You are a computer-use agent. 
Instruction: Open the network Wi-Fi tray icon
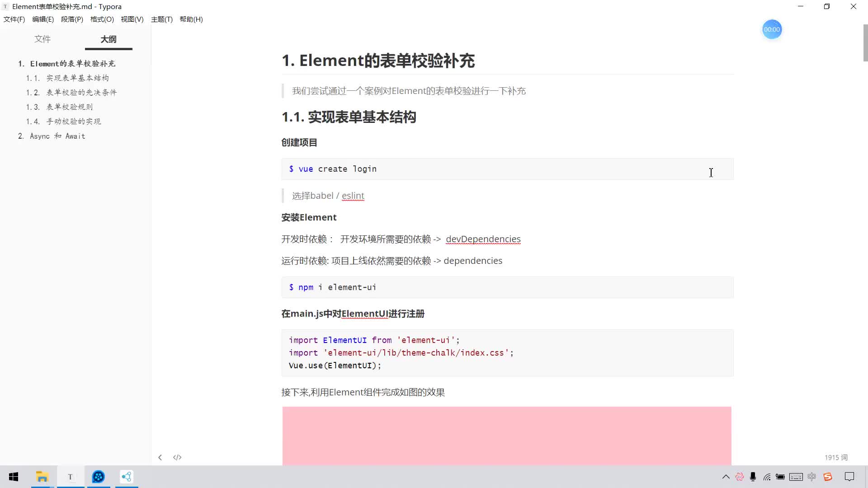pos(767,477)
